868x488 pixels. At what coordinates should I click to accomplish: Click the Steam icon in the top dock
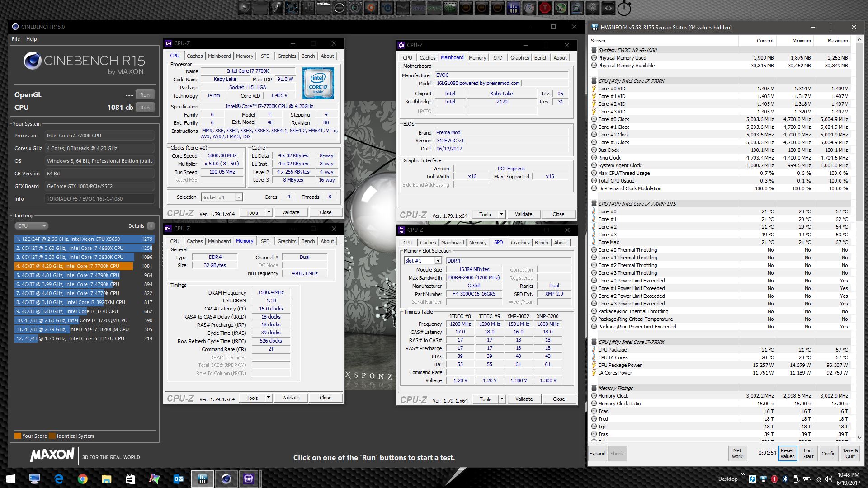[403, 8]
